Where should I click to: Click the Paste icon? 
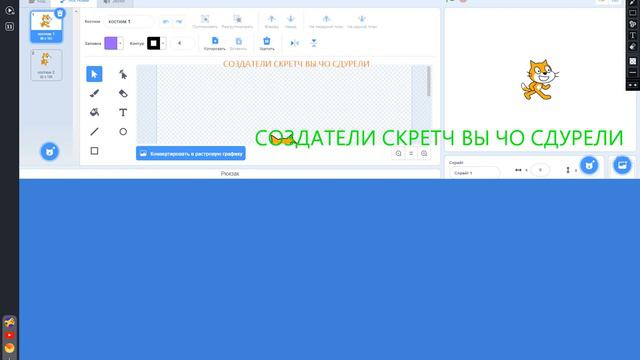point(238,41)
